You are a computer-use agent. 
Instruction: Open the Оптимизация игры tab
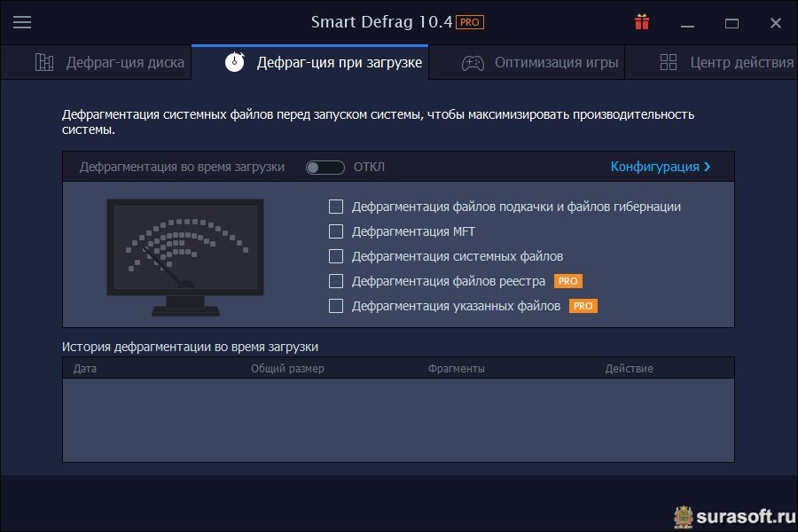(x=527, y=62)
